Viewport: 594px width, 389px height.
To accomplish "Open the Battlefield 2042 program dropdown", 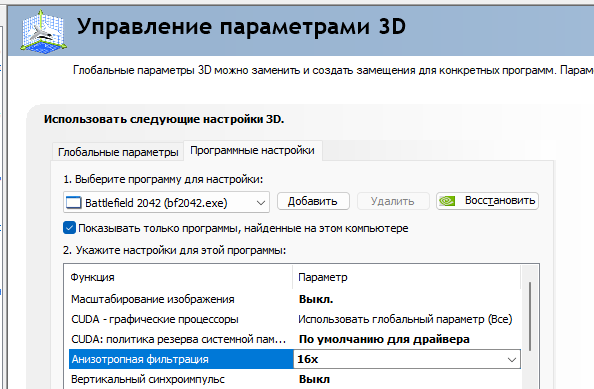I will point(166,202).
